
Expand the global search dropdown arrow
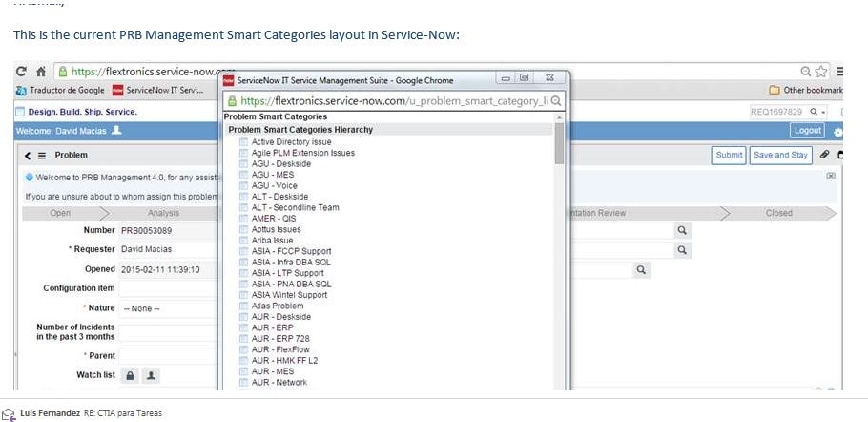coord(824,112)
